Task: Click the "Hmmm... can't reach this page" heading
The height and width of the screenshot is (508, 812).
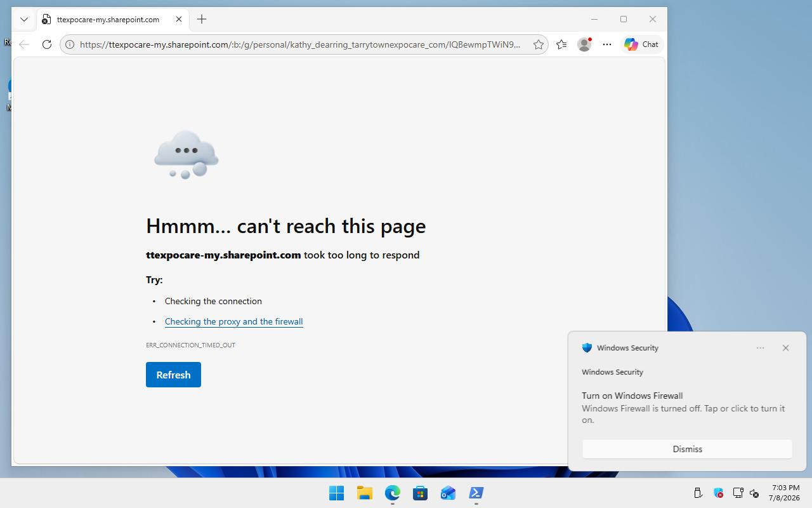Action: [285, 226]
